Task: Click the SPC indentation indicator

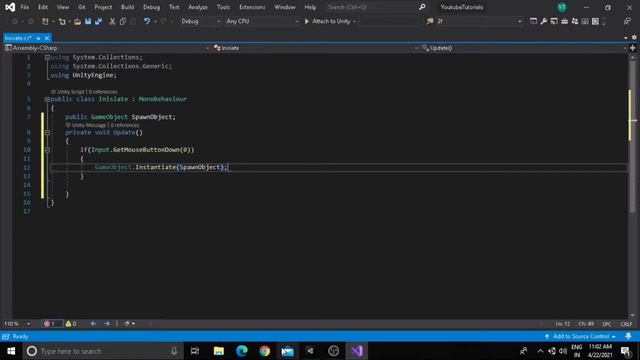Action: (x=607, y=324)
